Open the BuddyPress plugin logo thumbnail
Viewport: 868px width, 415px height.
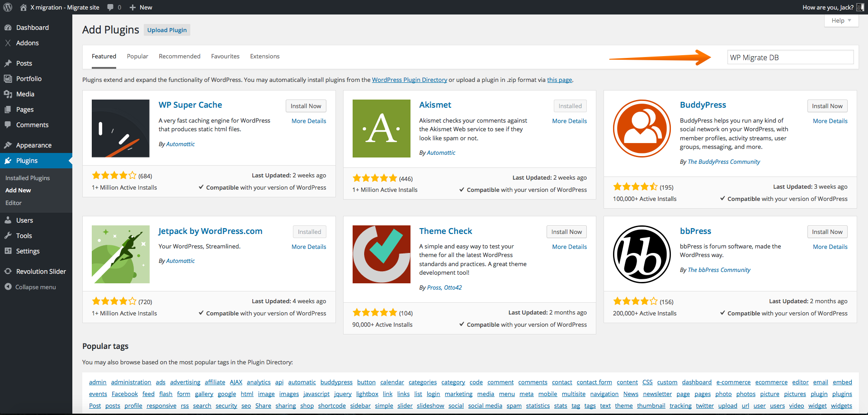(x=642, y=129)
